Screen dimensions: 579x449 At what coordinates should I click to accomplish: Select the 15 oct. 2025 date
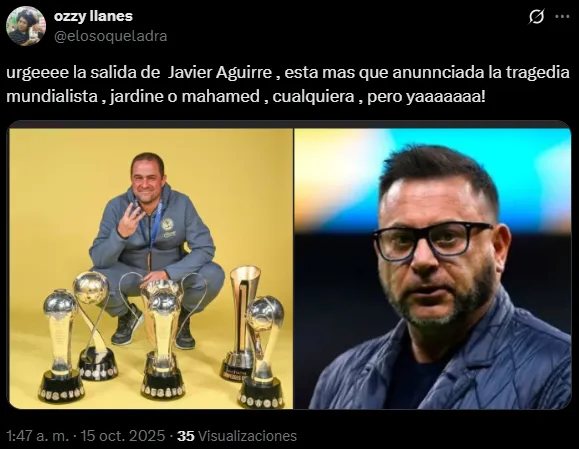tap(123, 436)
